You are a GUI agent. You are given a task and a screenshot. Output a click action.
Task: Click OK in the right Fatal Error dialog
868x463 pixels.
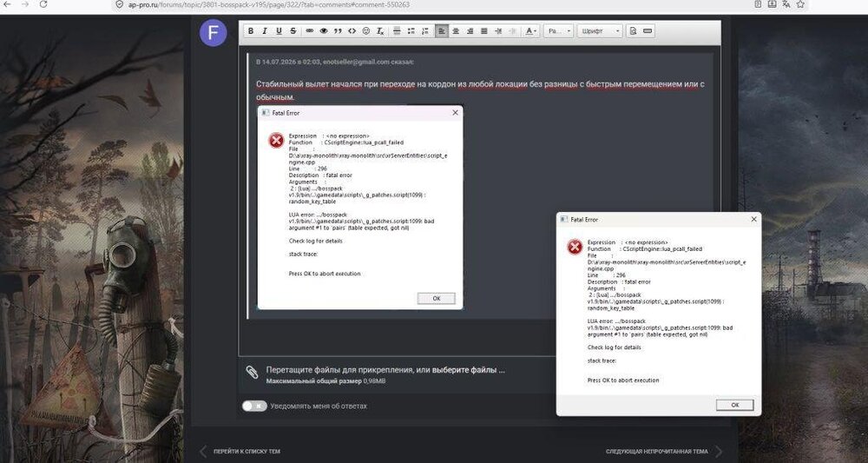click(734, 405)
